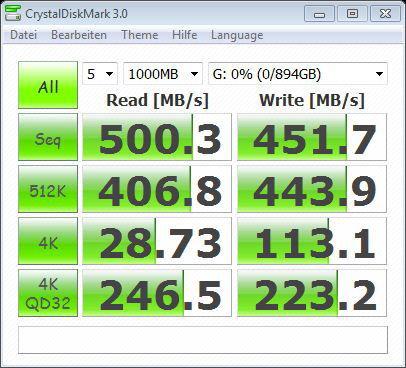This screenshot has height=368, width=406.
Task: Open the Theme menu
Action: click(x=139, y=35)
